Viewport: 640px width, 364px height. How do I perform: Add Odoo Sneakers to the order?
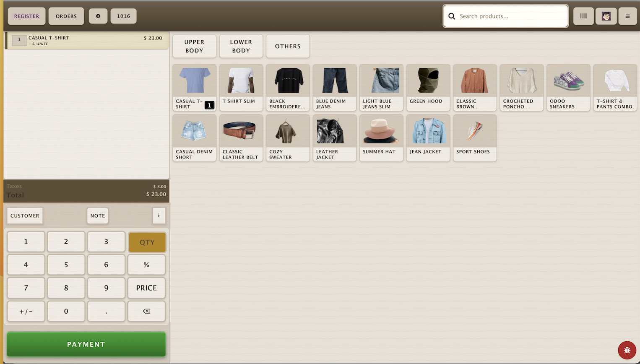[568, 87]
